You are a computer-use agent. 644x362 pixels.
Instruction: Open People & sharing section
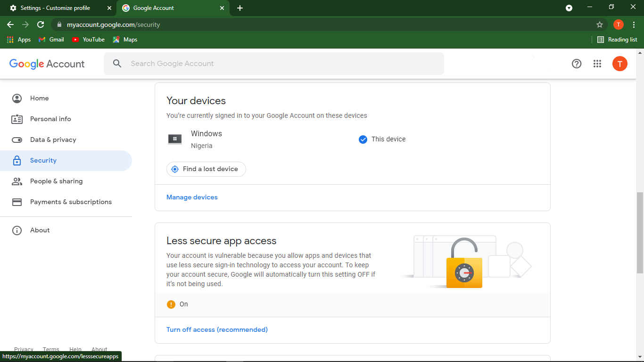coord(66,181)
